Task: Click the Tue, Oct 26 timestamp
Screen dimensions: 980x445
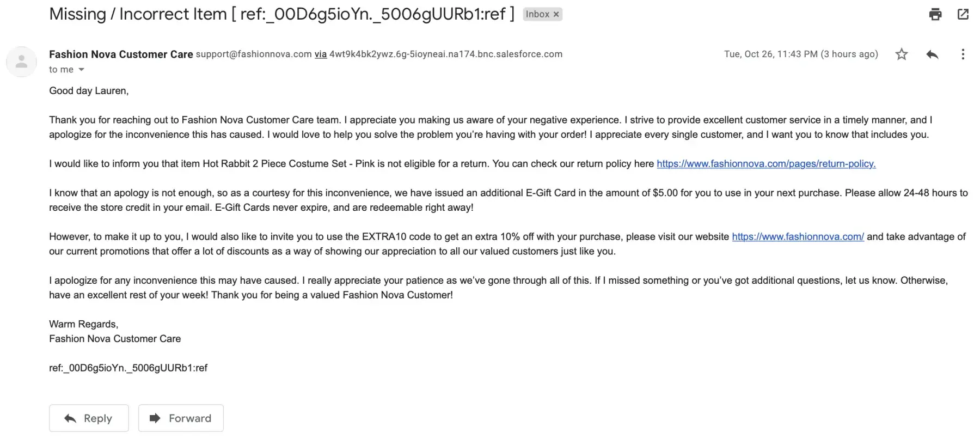Action: click(x=800, y=54)
